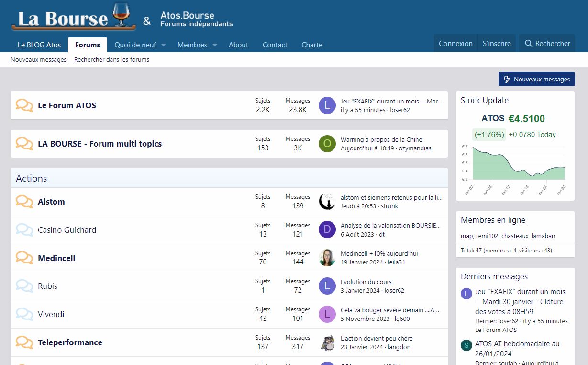
Task: Click Rechercher dans les forums link
Action: click(x=111, y=60)
